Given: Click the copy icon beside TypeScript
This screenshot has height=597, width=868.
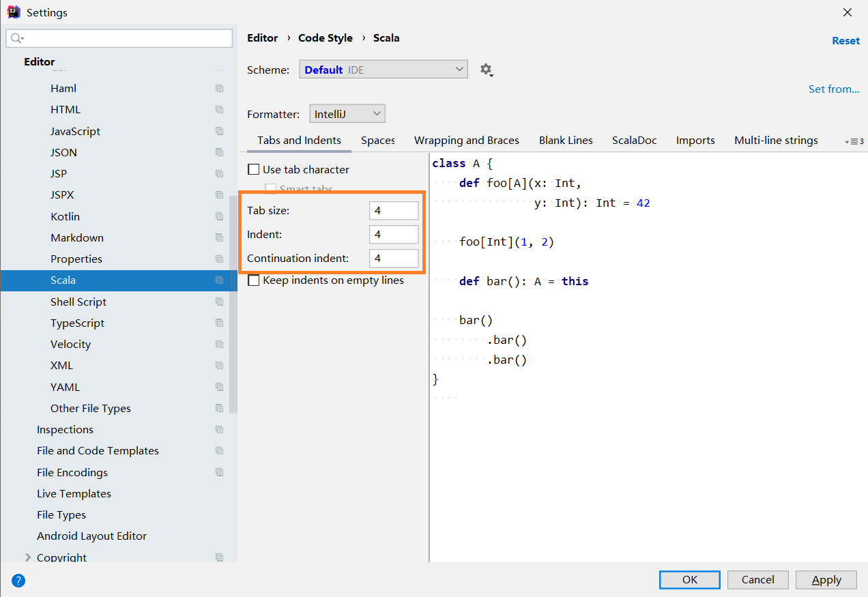Looking at the screenshot, I should click(x=219, y=323).
